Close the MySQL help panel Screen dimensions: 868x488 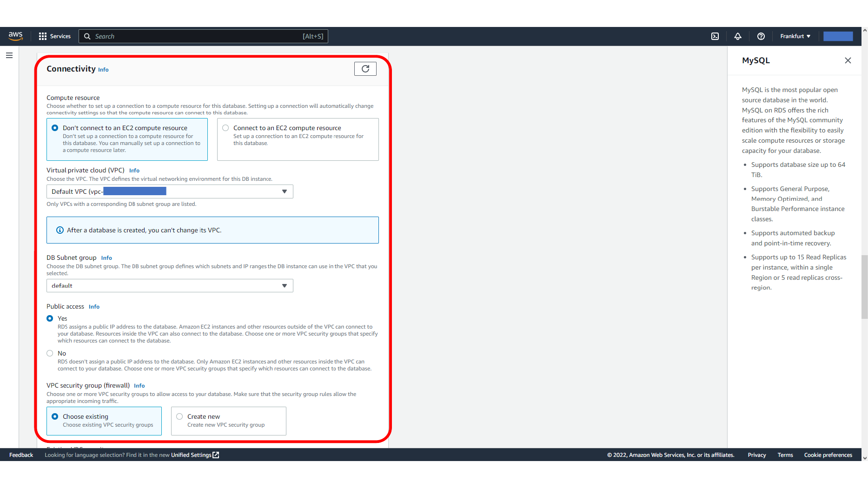[848, 60]
